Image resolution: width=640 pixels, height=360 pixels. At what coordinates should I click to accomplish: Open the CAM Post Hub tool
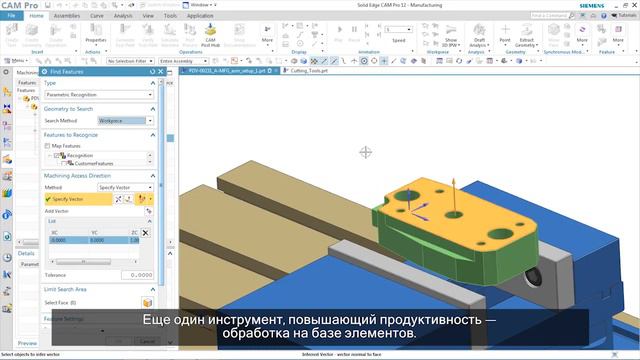[210, 35]
